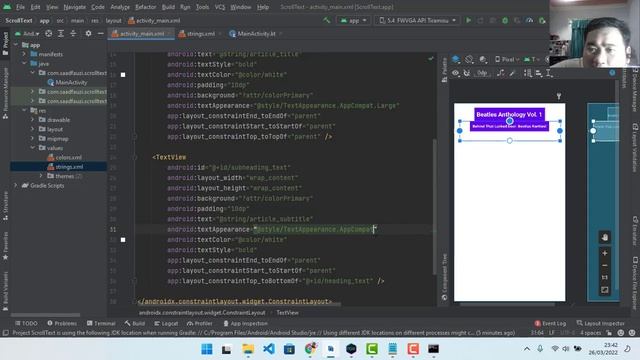Open the Resource Manager side tab
Image resolution: width=640 pixels, height=360 pixels.
(5, 93)
